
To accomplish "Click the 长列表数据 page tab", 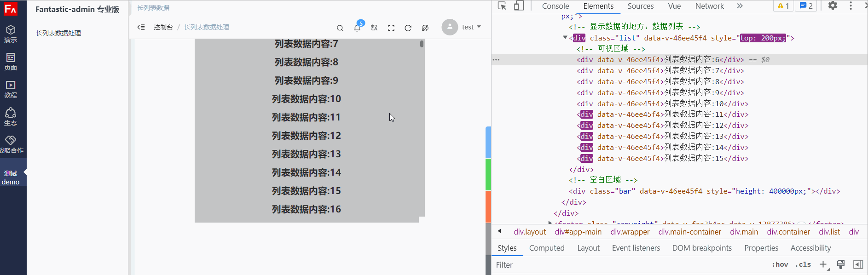I will [153, 8].
